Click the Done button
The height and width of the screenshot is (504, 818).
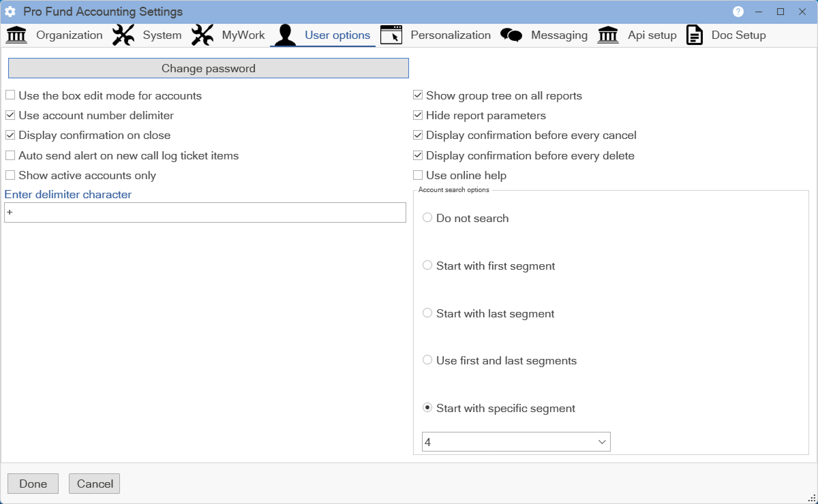[x=33, y=484]
